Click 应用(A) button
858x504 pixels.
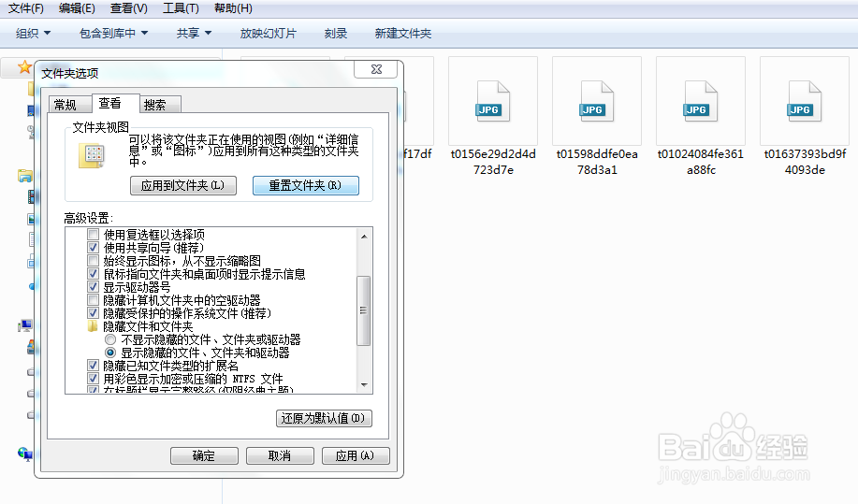pos(356,455)
